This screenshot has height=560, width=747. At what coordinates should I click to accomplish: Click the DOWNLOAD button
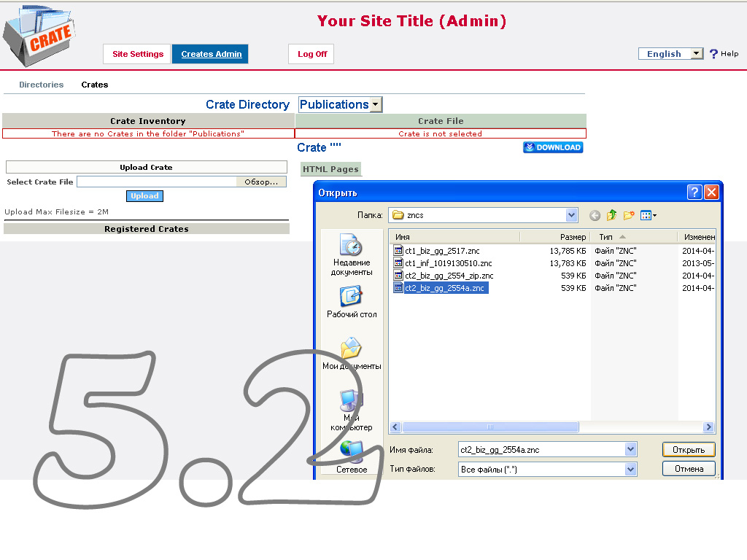click(x=552, y=147)
